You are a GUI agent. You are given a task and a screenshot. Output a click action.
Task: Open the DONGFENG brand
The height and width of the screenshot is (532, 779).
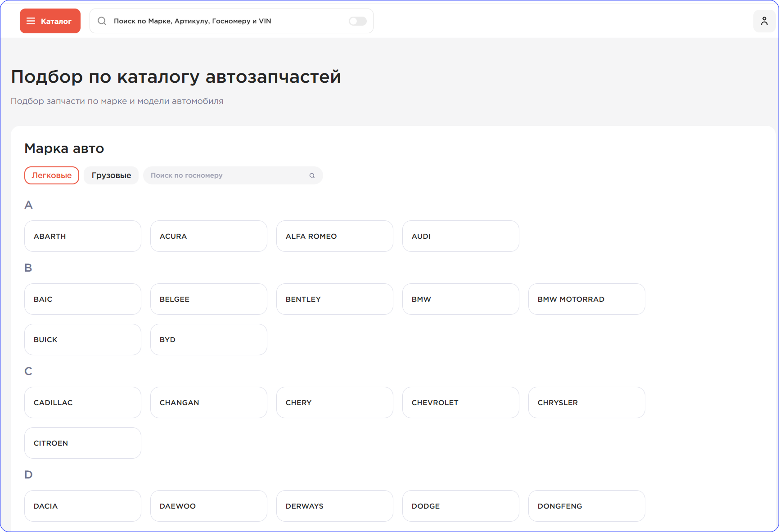click(586, 506)
